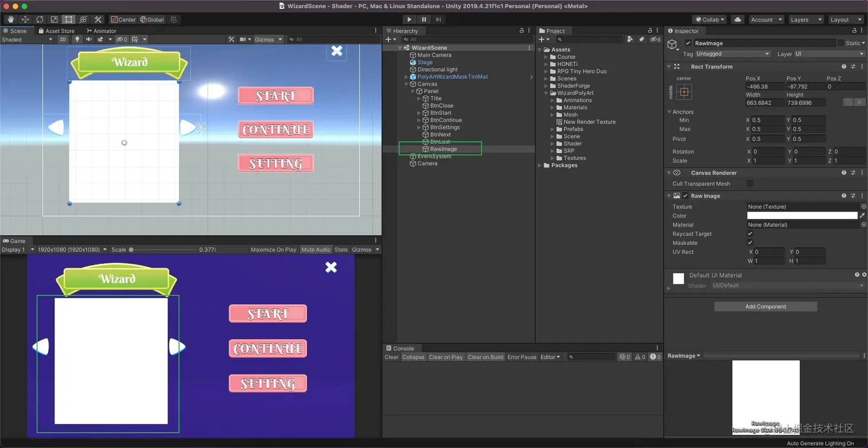The width and height of the screenshot is (868, 448).
Task: Open Raw Image presets icon
Action: [854, 196]
